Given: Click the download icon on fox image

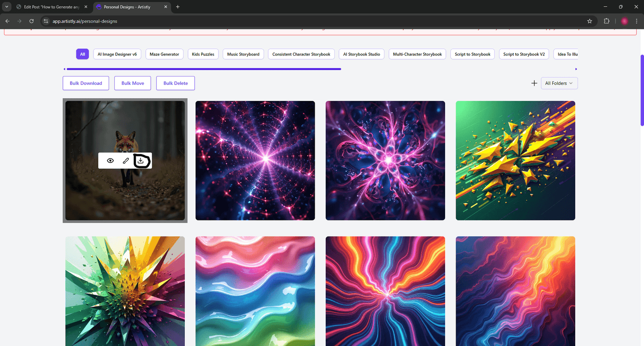Looking at the screenshot, I should [x=140, y=161].
